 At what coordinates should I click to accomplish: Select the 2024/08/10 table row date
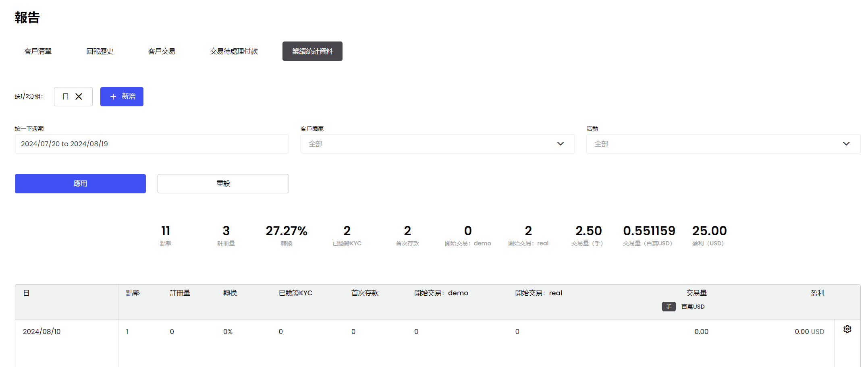pos(42,332)
